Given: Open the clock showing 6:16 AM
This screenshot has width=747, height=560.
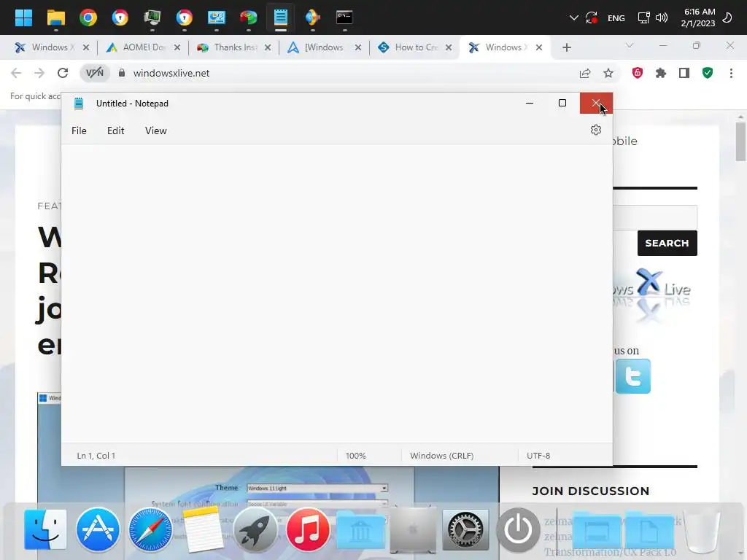Looking at the screenshot, I should point(698,17).
